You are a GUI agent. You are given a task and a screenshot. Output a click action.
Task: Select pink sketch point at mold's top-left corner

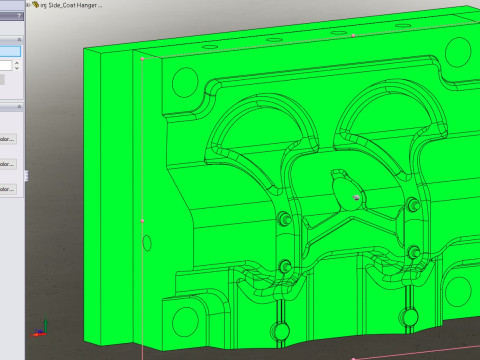tap(142, 59)
